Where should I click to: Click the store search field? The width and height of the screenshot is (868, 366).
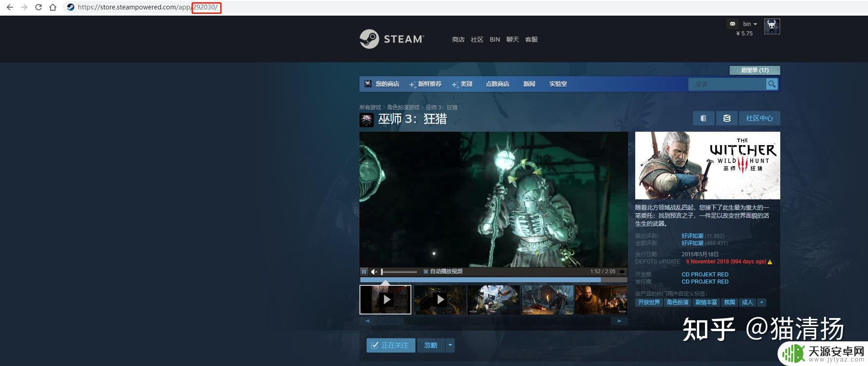[727, 84]
